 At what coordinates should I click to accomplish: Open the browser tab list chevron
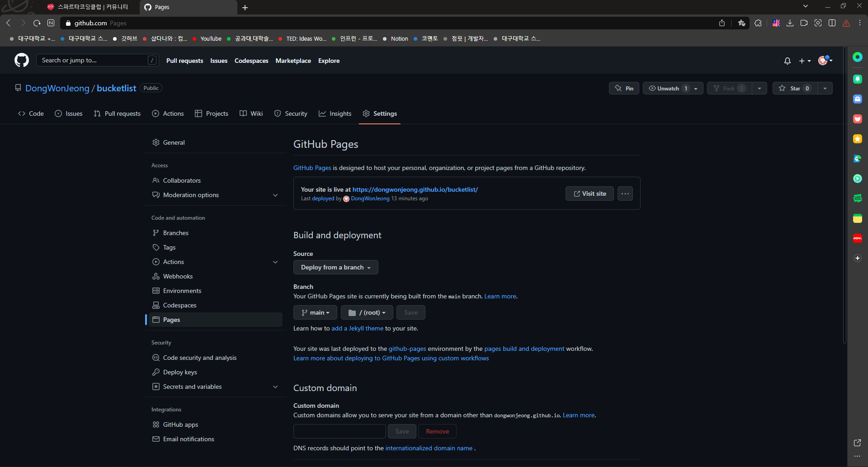point(806,6)
